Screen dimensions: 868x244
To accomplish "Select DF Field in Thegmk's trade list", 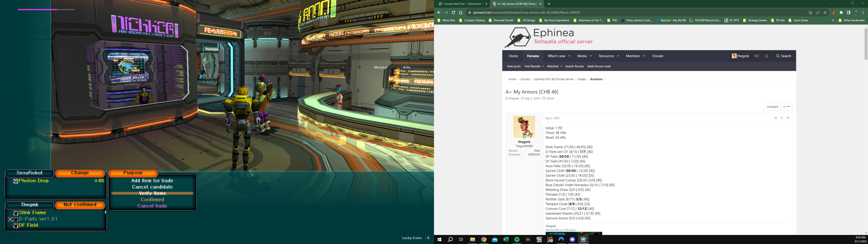I will tap(26, 225).
